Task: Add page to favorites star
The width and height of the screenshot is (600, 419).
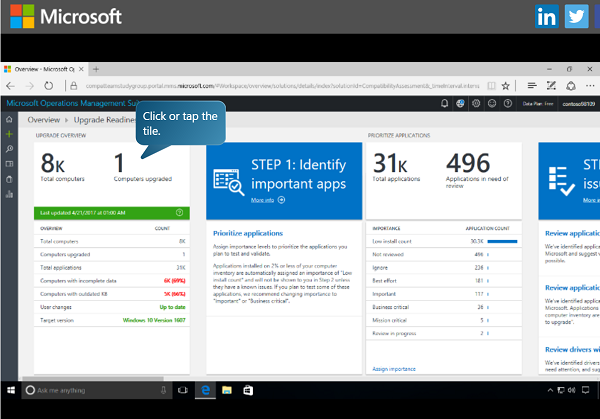Action: point(505,86)
